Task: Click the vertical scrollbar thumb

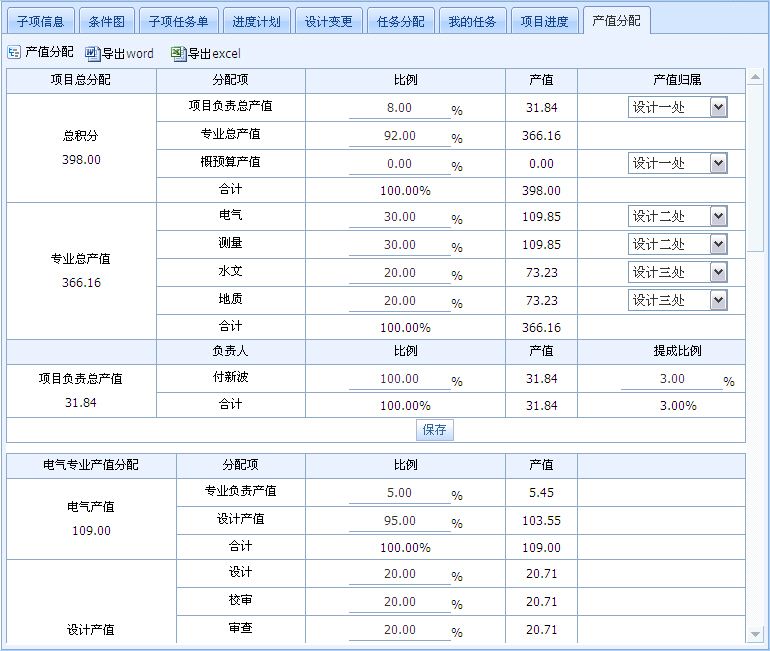Action: (x=755, y=168)
